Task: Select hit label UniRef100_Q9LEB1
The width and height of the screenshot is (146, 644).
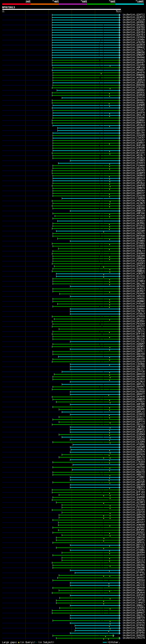Action: [133, 565]
